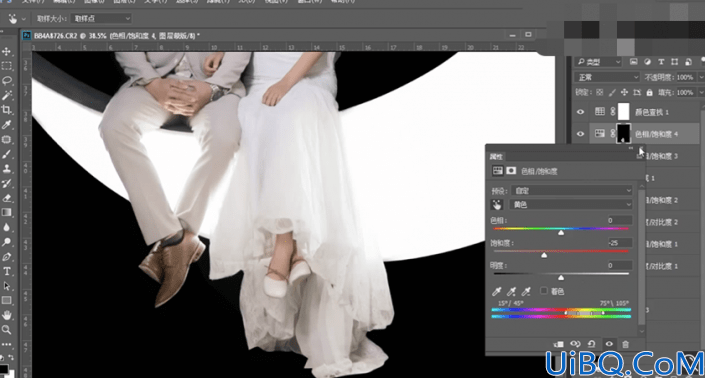Clip adjustment to layer button
Viewport: 705px width, 378px height.
click(558, 344)
